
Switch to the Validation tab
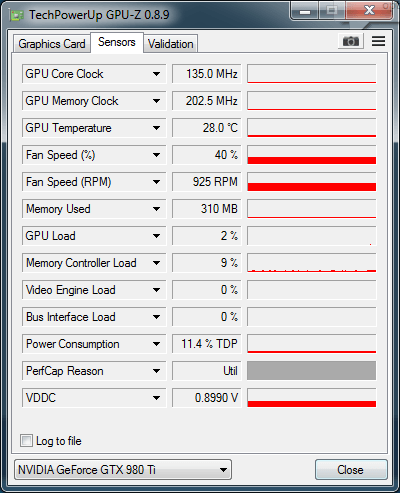click(x=171, y=44)
